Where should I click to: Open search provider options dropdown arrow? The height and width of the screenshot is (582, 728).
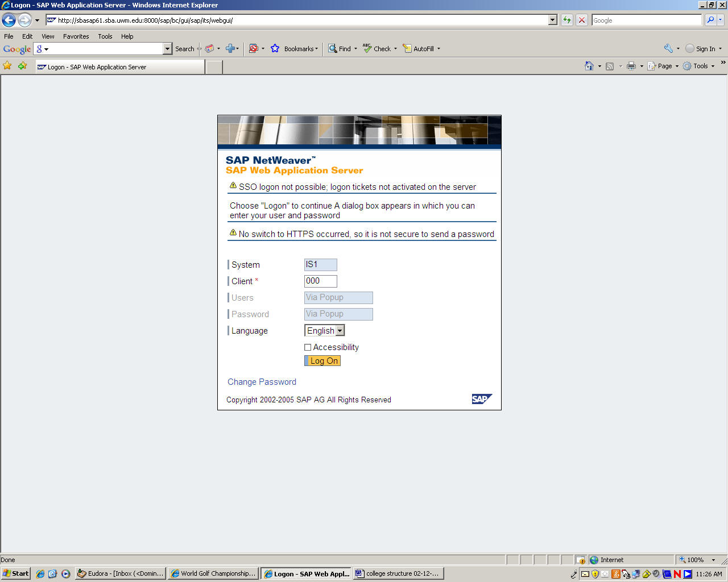click(721, 20)
